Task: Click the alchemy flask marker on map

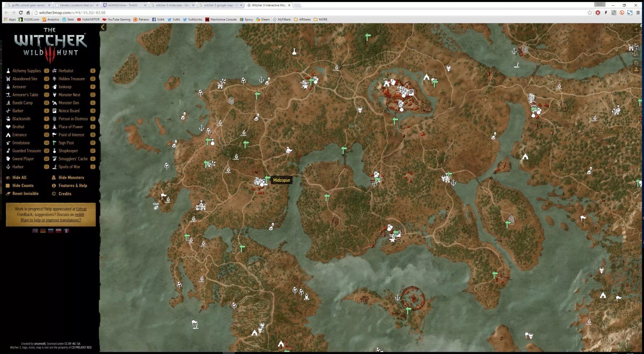Action: tap(294, 52)
